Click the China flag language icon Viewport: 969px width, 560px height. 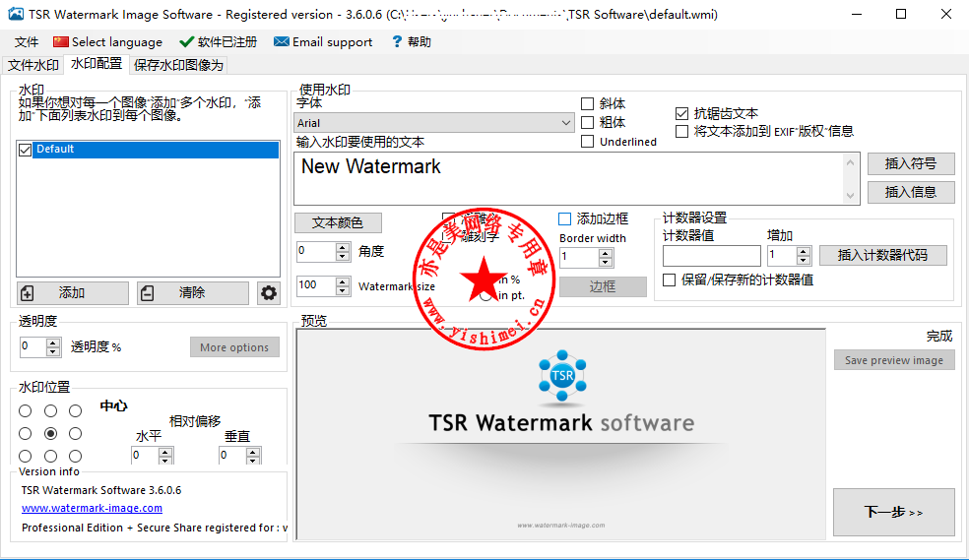click(x=61, y=42)
